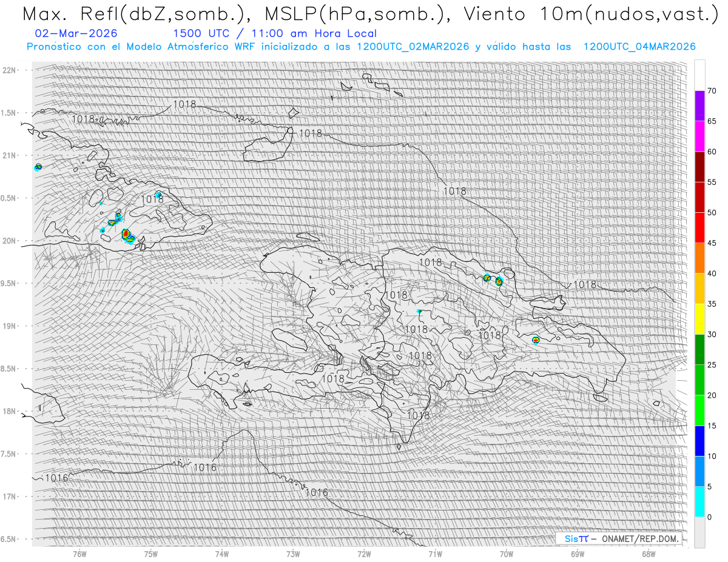Pick the orange 40–45 dBZ color band
728x562 pixels.
coord(699,258)
